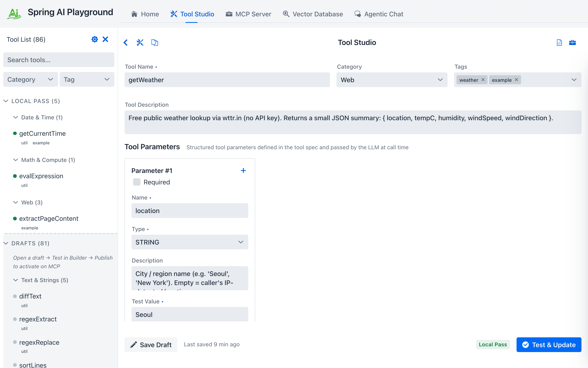The height and width of the screenshot is (368, 588).
Task: Open the tool list settings gear
Action: coord(95,39)
